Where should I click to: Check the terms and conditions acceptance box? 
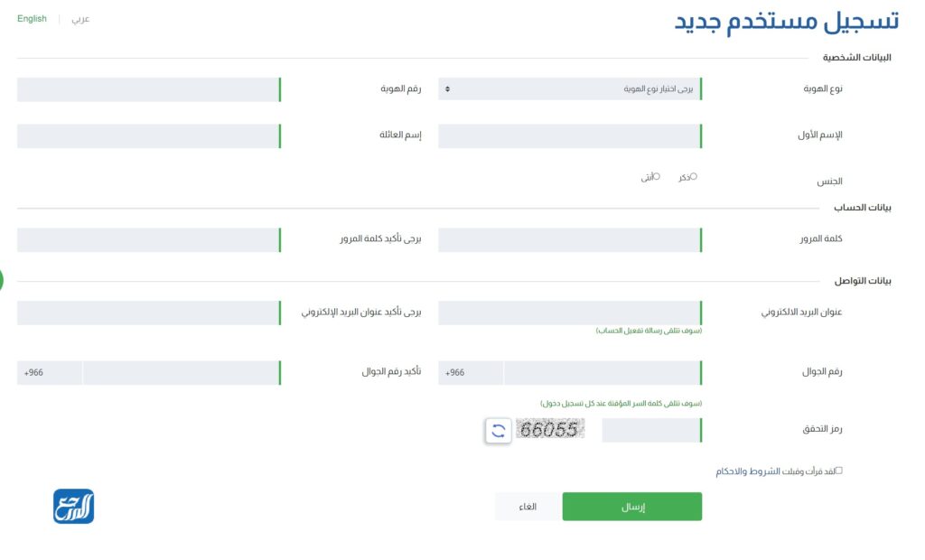pyautogui.click(x=839, y=471)
